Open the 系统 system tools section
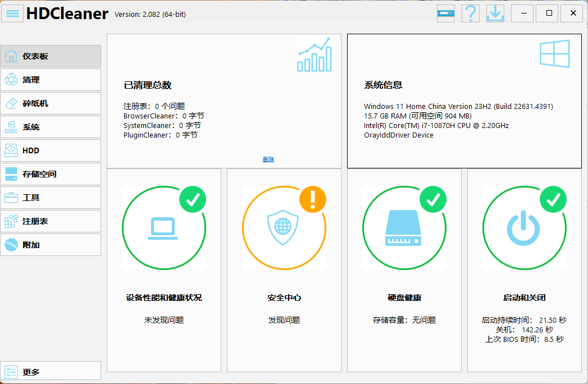This screenshot has width=588, height=384. 51,127
